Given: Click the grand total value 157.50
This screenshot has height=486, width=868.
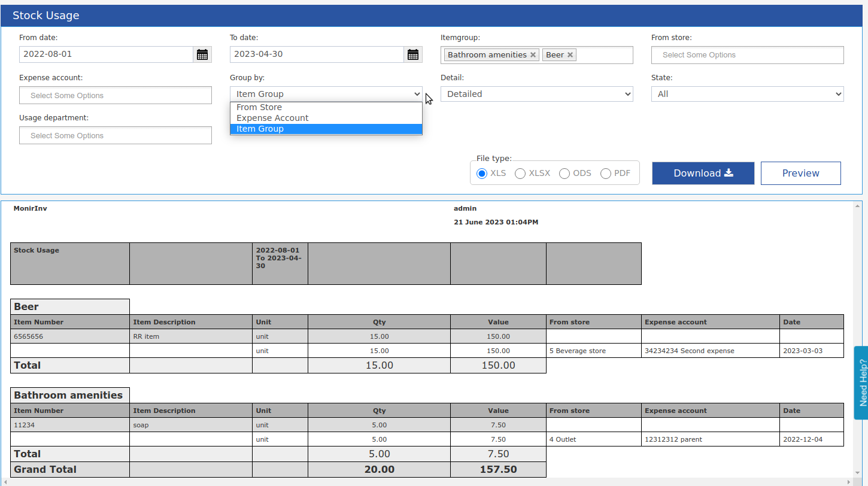Looking at the screenshot, I should click(x=499, y=469).
